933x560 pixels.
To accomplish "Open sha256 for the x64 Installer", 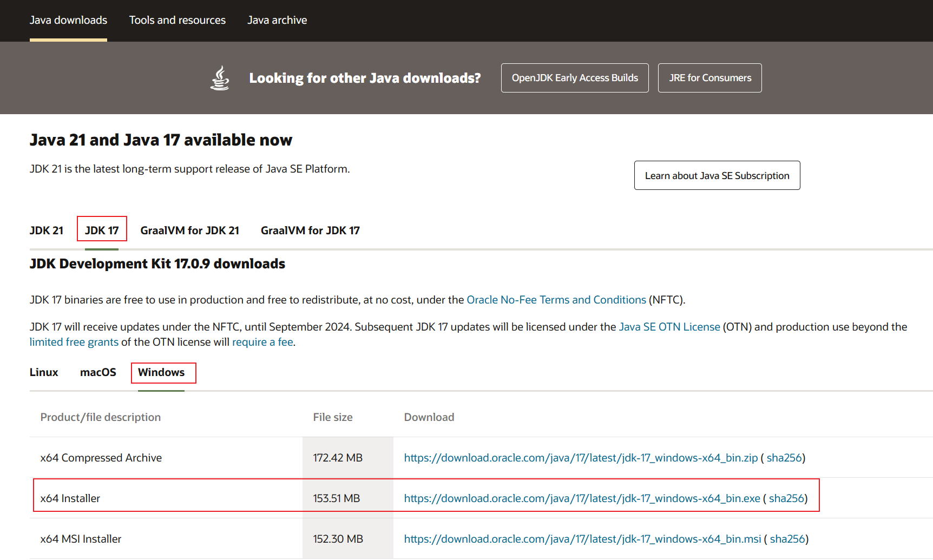I will pyautogui.click(x=786, y=498).
